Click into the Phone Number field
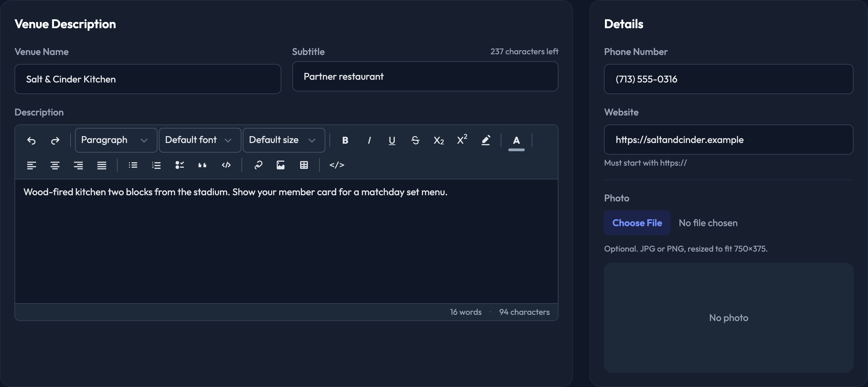The image size is (868, 387). pos(728,79)
